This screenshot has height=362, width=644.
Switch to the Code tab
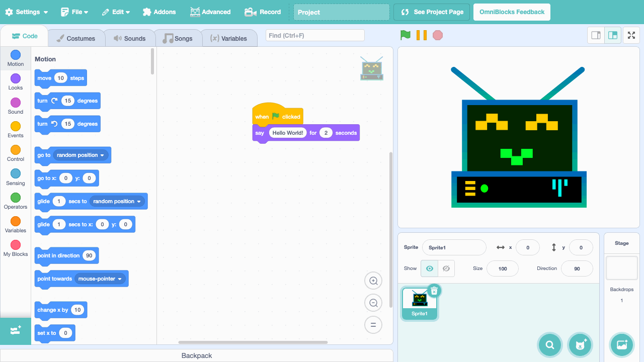25,36
